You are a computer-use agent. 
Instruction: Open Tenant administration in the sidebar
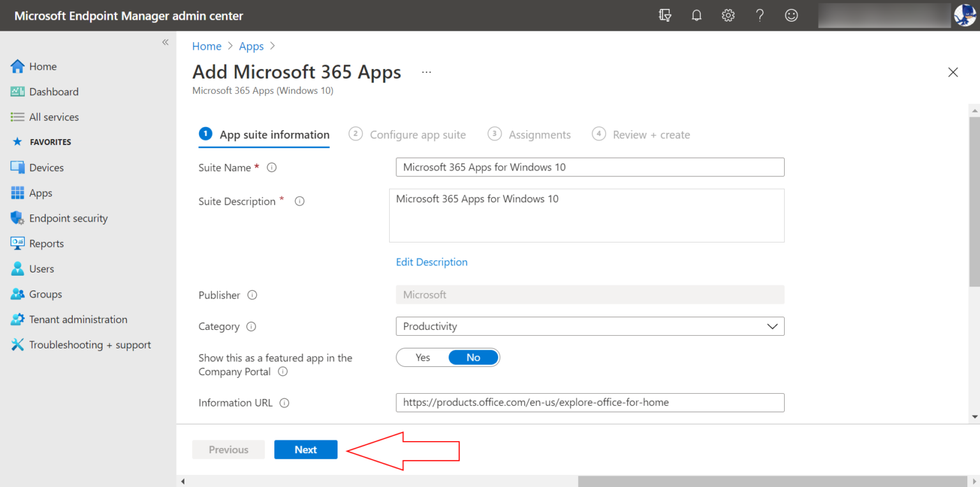78,320
